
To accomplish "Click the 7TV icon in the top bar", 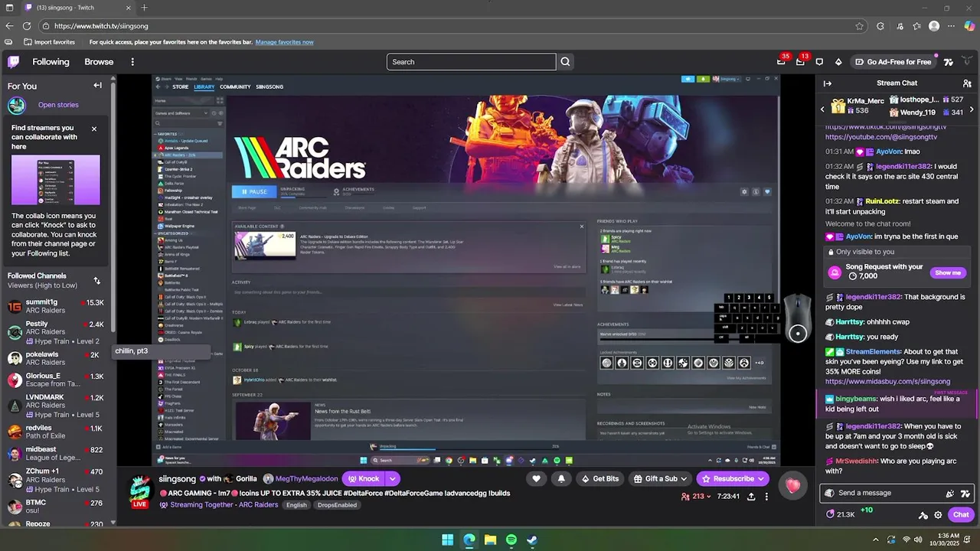I will pyautogui.click(x=949, y=62).
